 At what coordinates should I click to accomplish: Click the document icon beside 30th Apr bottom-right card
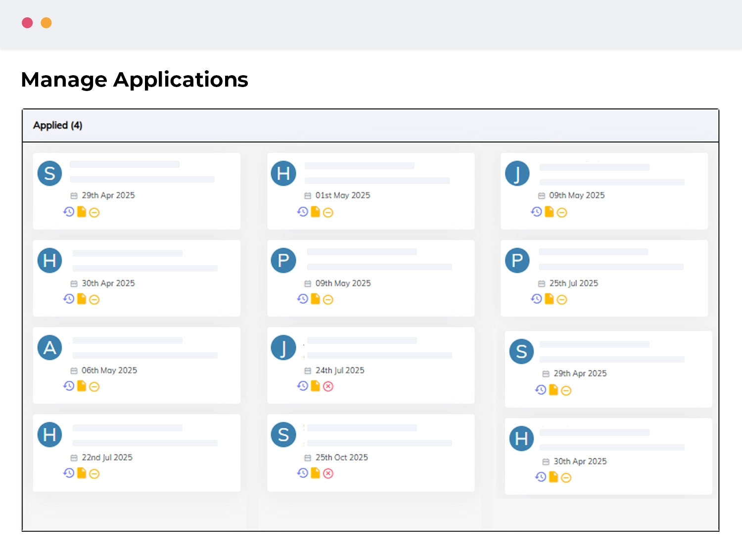pos(553,477)
